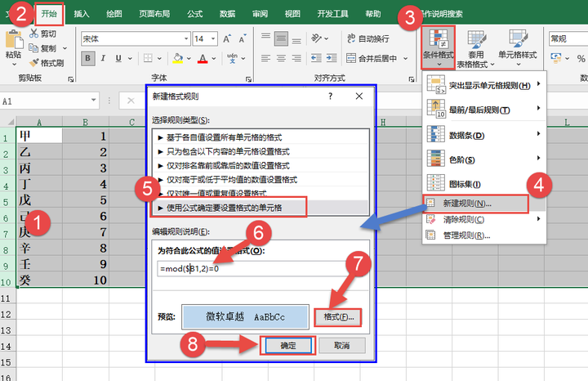Increase indent icon
The height and width of the screenshot is (381, 588).
(x=332, y=58)
